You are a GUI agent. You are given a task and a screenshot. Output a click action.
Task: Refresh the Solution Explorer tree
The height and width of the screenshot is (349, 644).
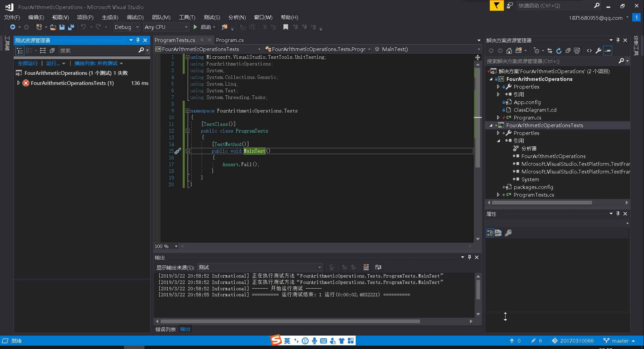(x=559, y=51)
